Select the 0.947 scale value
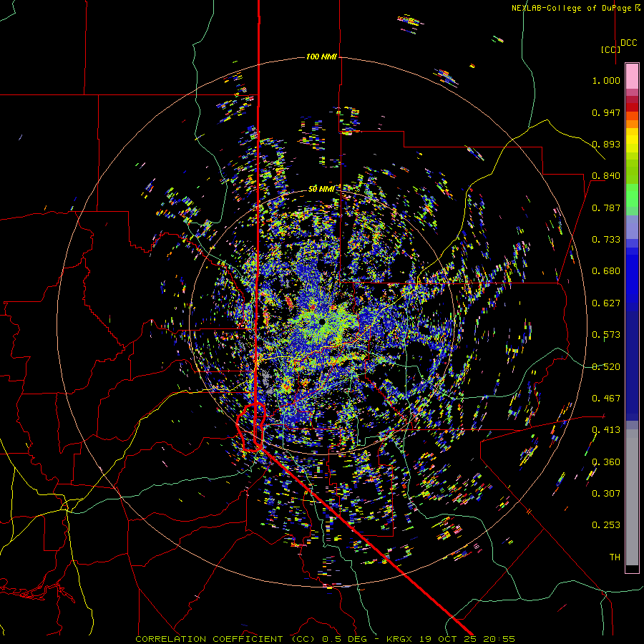The width and height of the screenshot is (644, 644). click(x=606, y=112)
